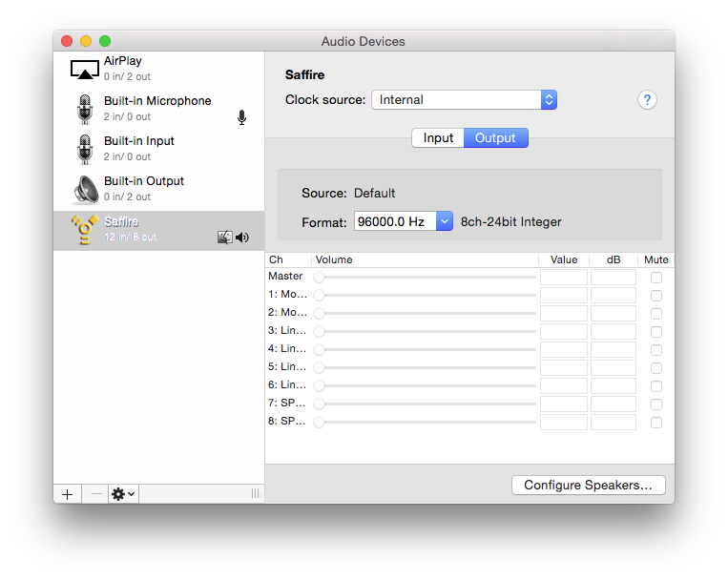Mute channel 8: SP…
The width and height of the screenshot is (728, 580).
click(x=656, y=423)
